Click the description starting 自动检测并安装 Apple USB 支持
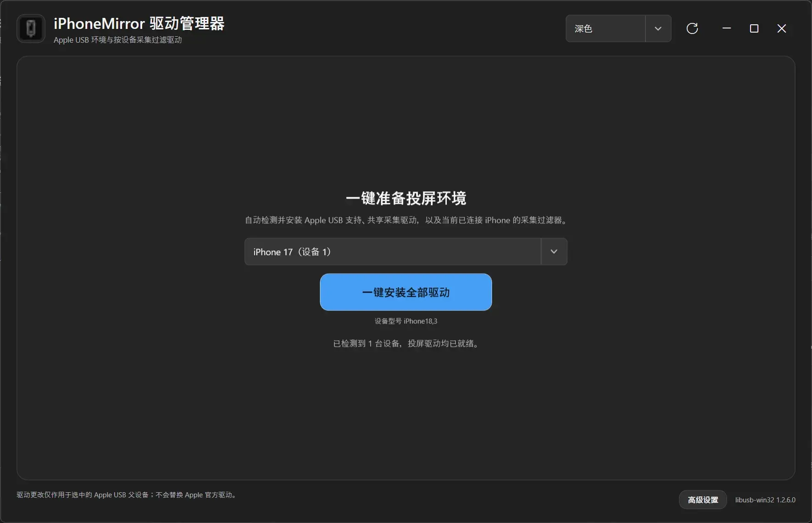 click(x=406, y=220)
